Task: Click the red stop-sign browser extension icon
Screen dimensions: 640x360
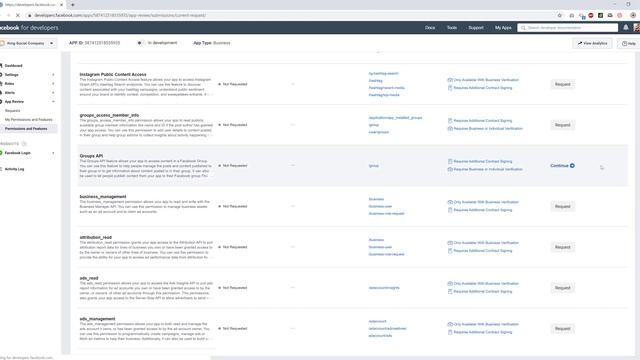Action: 591,15
